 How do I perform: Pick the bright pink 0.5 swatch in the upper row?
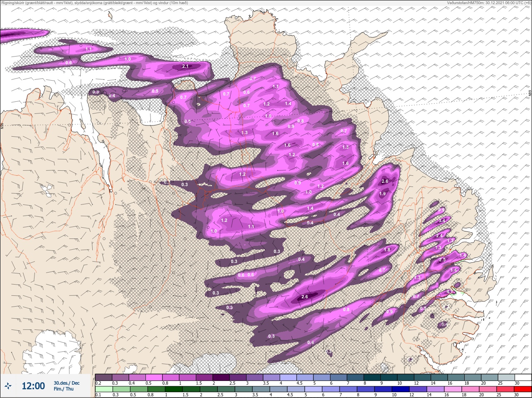154,377
